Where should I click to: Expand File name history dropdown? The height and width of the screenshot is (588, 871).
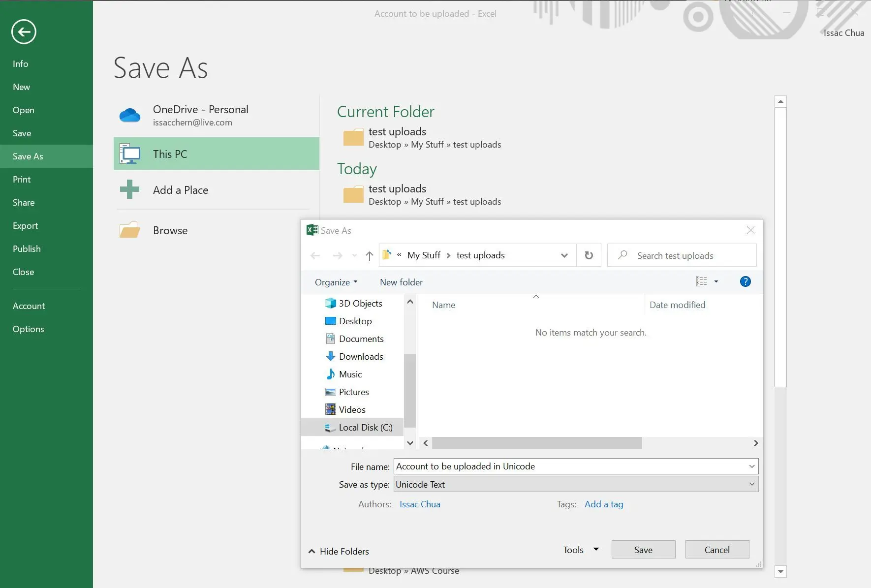[x=752, y=466]
